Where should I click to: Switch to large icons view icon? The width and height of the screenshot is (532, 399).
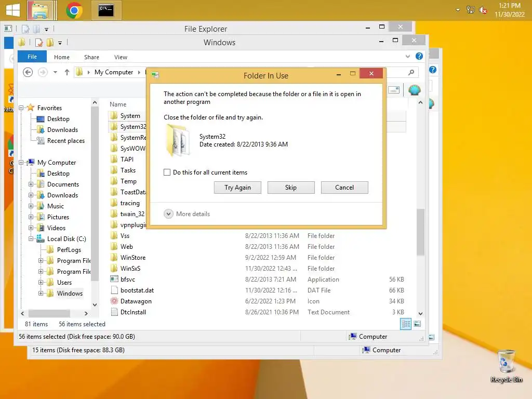(x=417, y=324)
